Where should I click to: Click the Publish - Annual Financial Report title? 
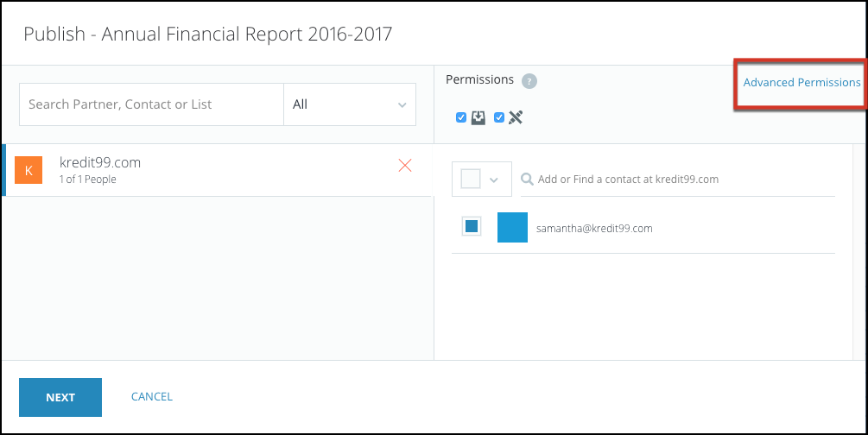207,34
